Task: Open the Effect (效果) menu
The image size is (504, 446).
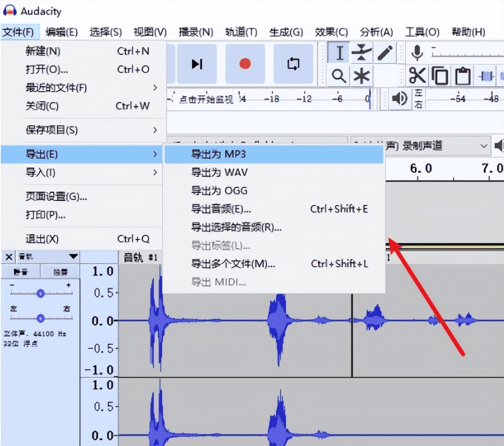Action: click(x=331, y=32)
